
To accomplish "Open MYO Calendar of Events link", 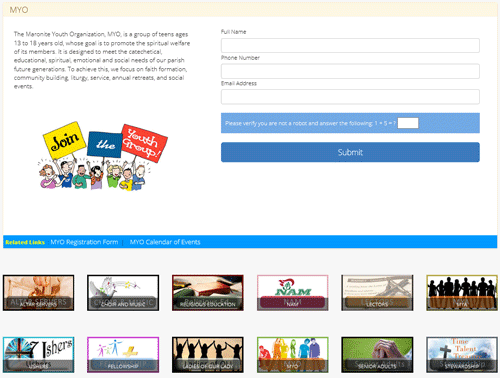I will [165, 242].
